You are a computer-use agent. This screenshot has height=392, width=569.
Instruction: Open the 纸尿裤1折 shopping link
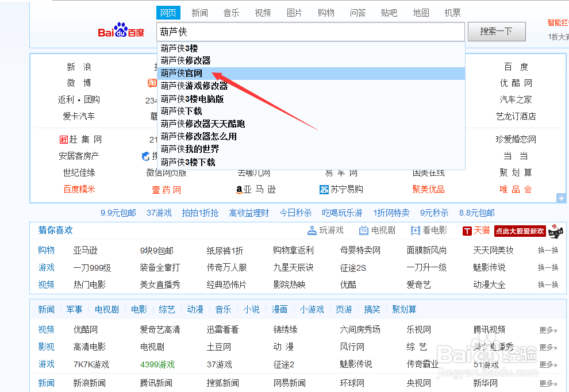[x=225, y=251]
